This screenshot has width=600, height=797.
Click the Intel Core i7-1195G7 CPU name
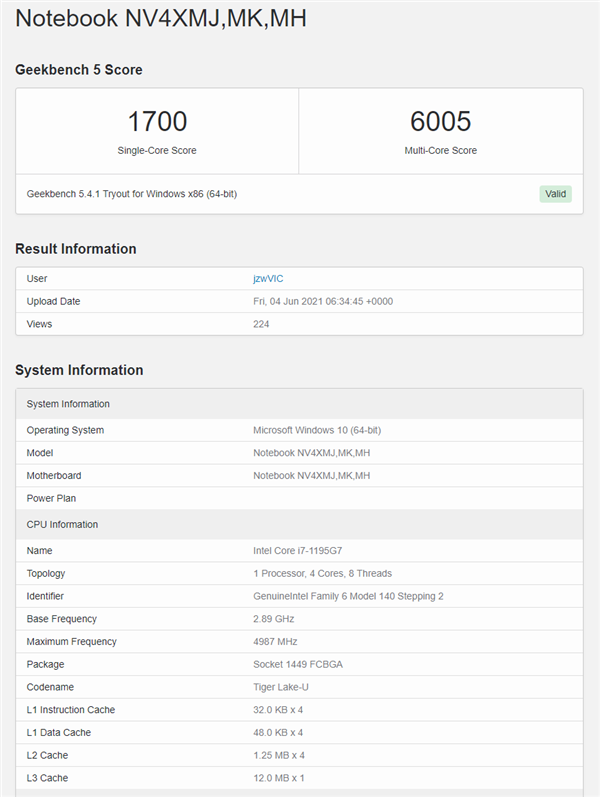pos(297,550)
